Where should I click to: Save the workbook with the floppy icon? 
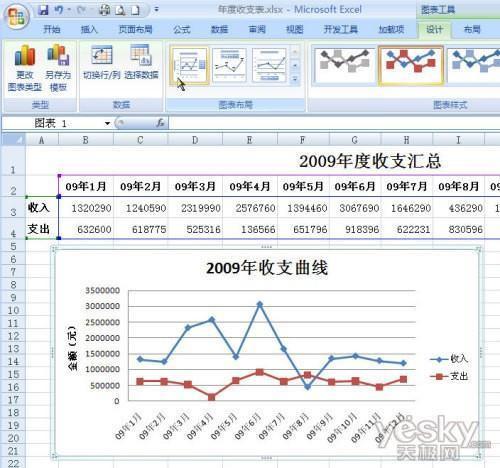(43, 10)
